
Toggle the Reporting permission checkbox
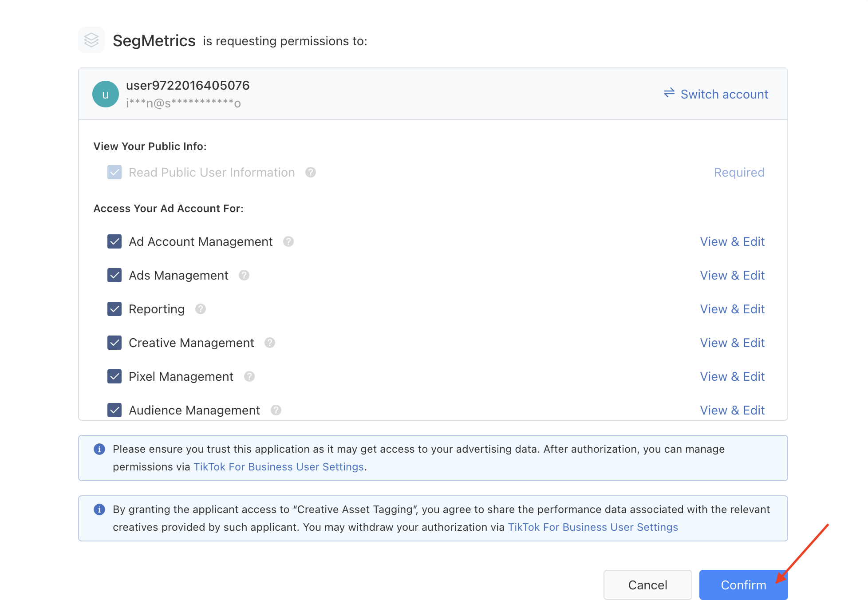[x=114, y=309]
